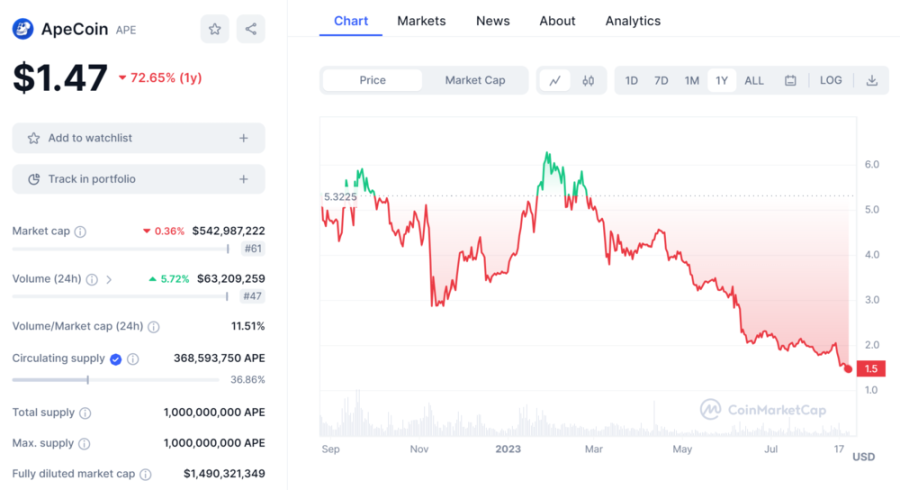Open the share icon button

(x=251, y=29)
